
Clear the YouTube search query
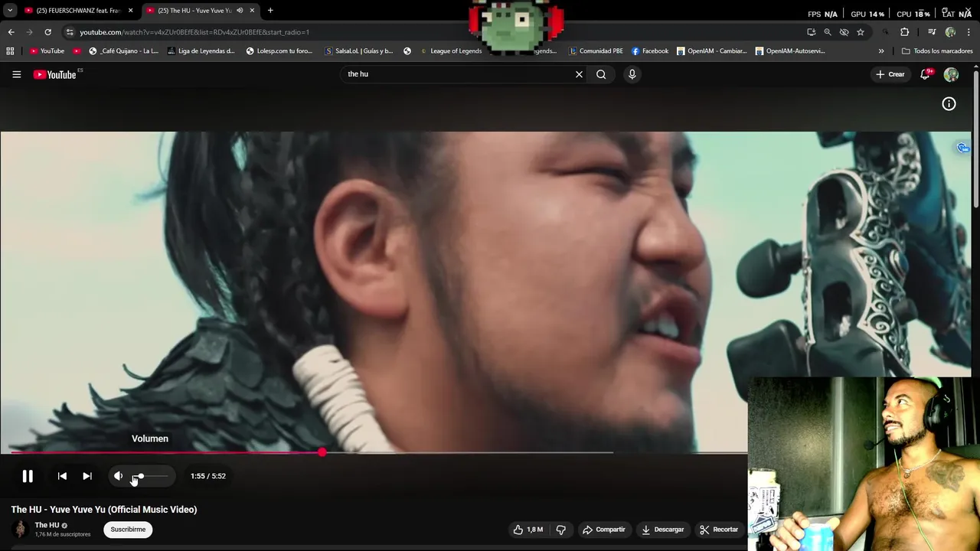pyautogui.click(x=579, y=74)
